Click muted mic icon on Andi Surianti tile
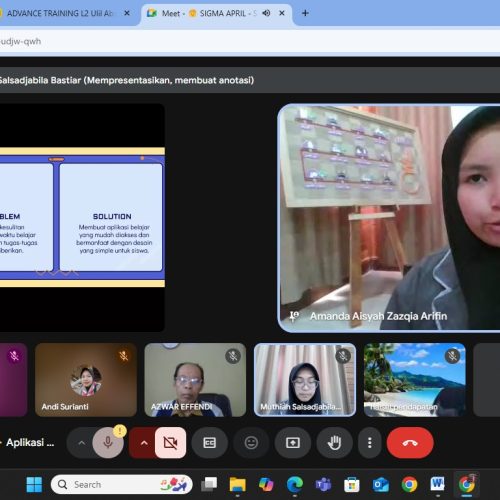Image resolution: width=500 pixels, height=500 pixels. pos(124,356)
